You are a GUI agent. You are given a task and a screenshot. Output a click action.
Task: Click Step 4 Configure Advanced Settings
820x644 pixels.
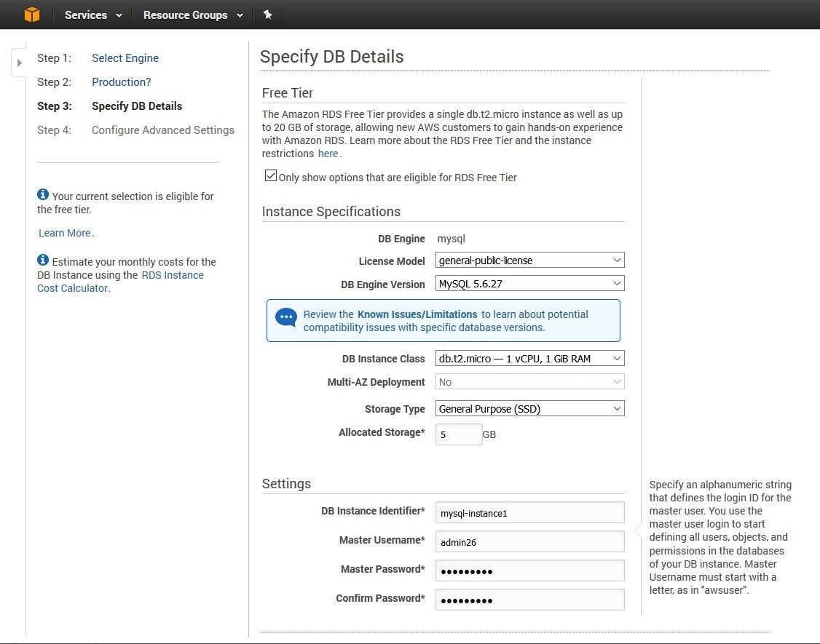163,130
